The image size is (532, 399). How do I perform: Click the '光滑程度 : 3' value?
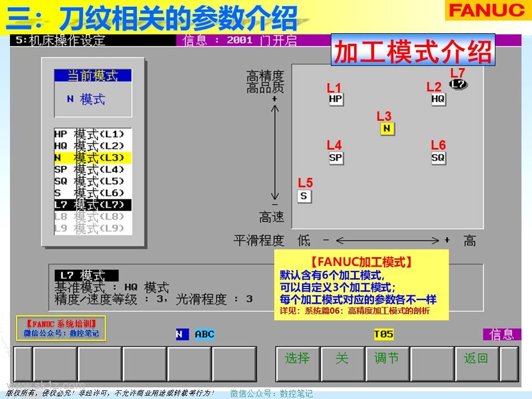pyautogui.click(x=214, y=299)
